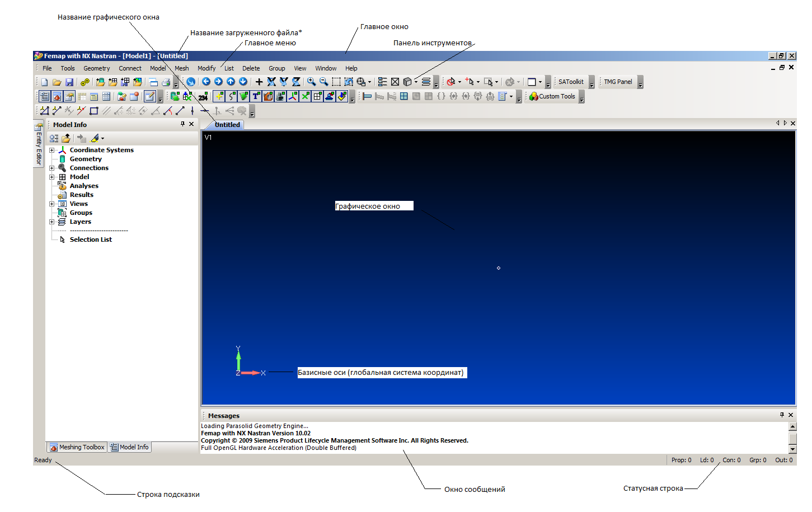Click the Zoom In magnifier icon
The height and width of the screenshot is (512, 812).
click(x=312, y=82)
